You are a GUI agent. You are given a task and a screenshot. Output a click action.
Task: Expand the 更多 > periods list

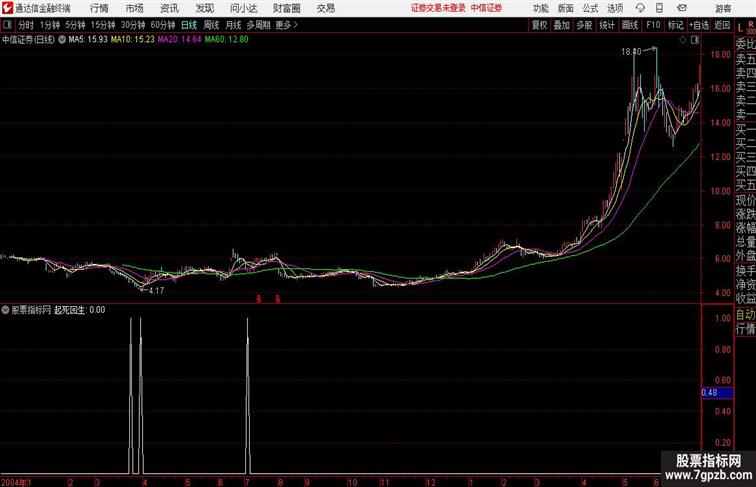tap(287, 25)
